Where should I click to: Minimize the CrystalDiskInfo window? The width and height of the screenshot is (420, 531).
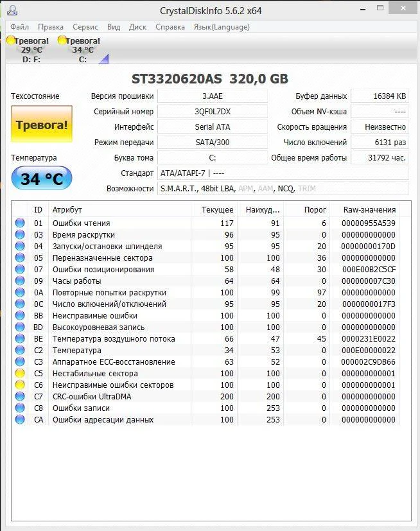click(363, 9)
